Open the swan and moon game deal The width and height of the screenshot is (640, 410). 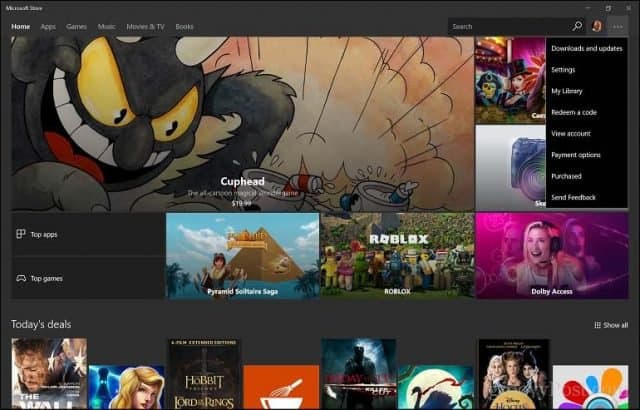(436, 387)
